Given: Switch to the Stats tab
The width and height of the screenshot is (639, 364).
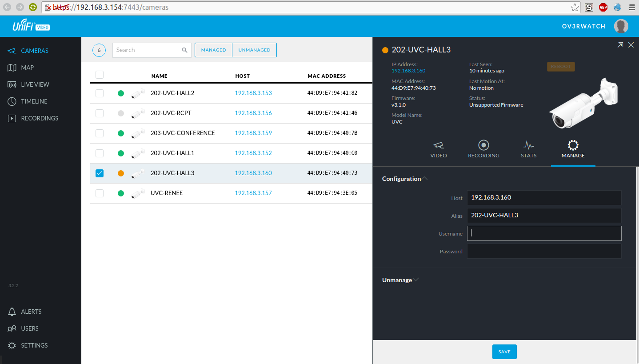Looking at the screenshot, I should [x=528, y=149].
